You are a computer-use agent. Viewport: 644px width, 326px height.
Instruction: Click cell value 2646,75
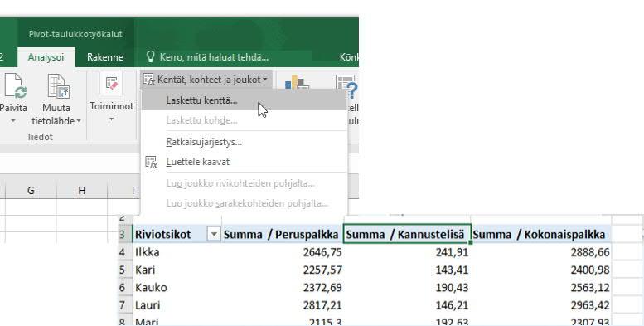(322, 252)
